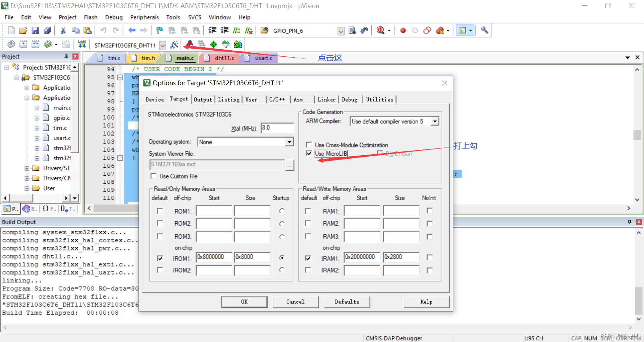Check the Use Custom File box
Image resolution: width=644 pixels, height=342 pixels.
(154, 176)
